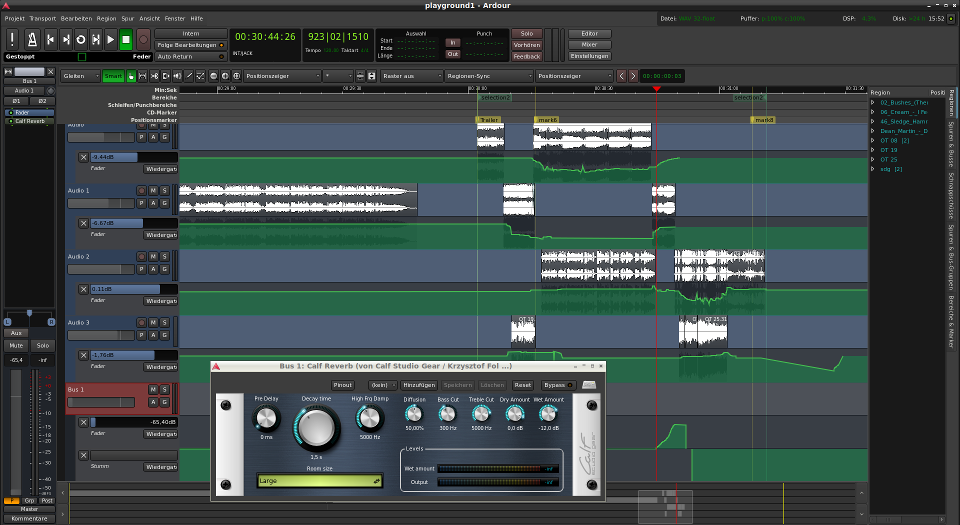Click the Reset button in Calf Reverb
The height and width of the screenshot is (525, 960).
pyautogui.click(x=522, y=385)
